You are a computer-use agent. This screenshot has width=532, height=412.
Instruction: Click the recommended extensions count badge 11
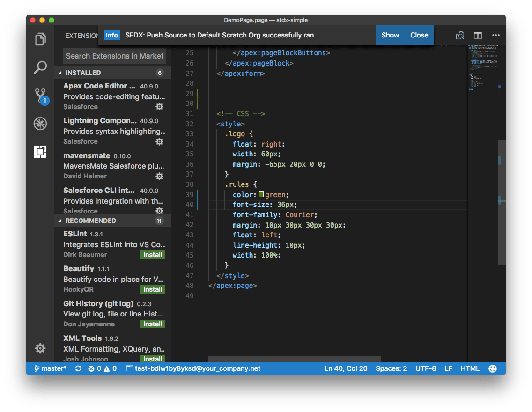tap(159, 221)
